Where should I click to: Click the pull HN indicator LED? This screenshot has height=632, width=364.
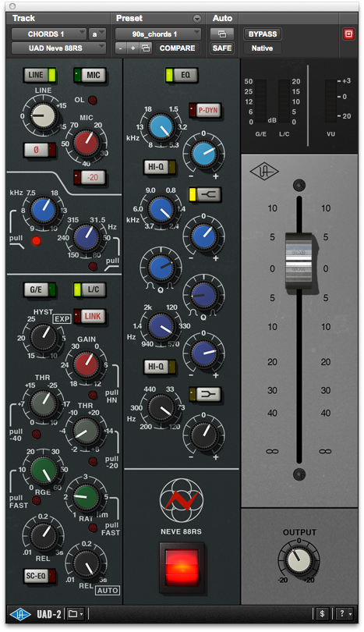[93, 395]
